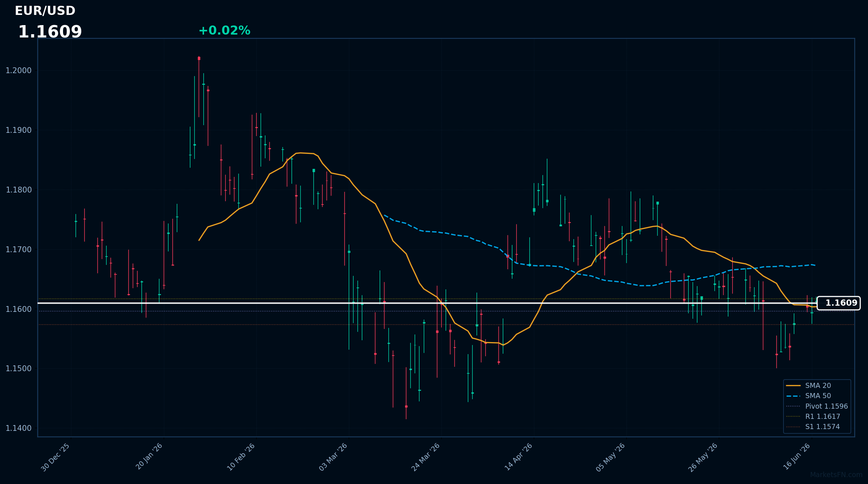Click the 1.1500 y-axis label

tap(19, 369)
